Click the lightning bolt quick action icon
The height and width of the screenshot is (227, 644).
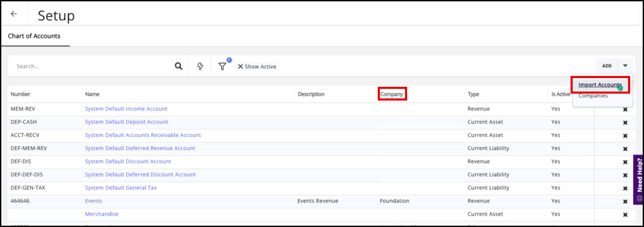pyautogui.click(x=200, y=66)
